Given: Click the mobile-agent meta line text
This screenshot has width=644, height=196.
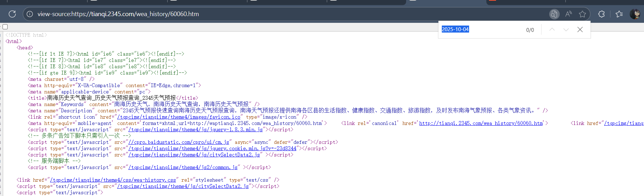Looking at the screenshot, I should [177, 123].
